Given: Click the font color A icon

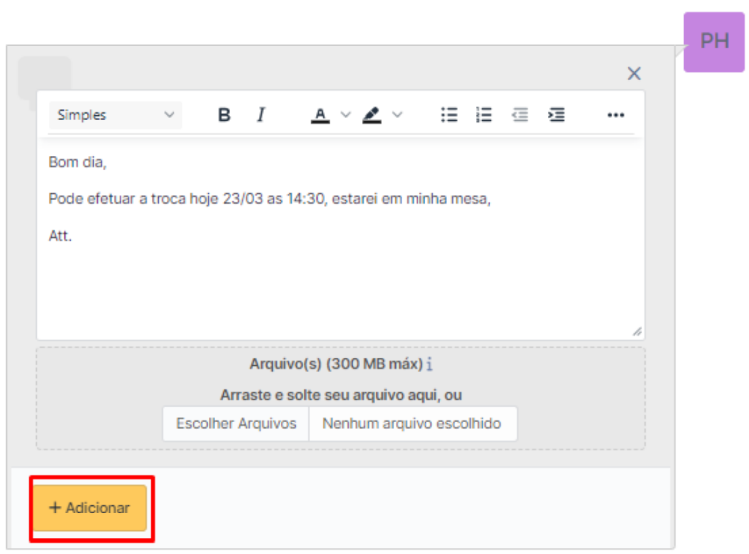Looking at the screenshot, I should point(320,115).
